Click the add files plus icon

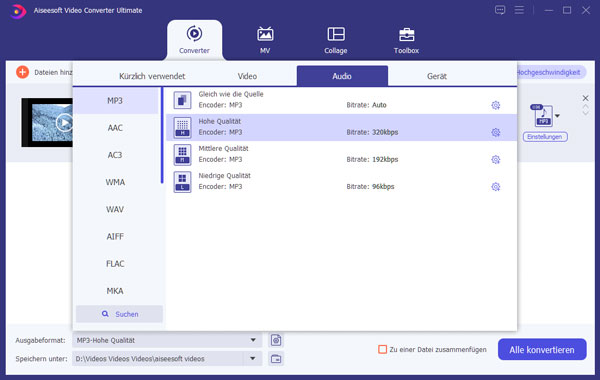pyautogui.click(x=23, y=72)
